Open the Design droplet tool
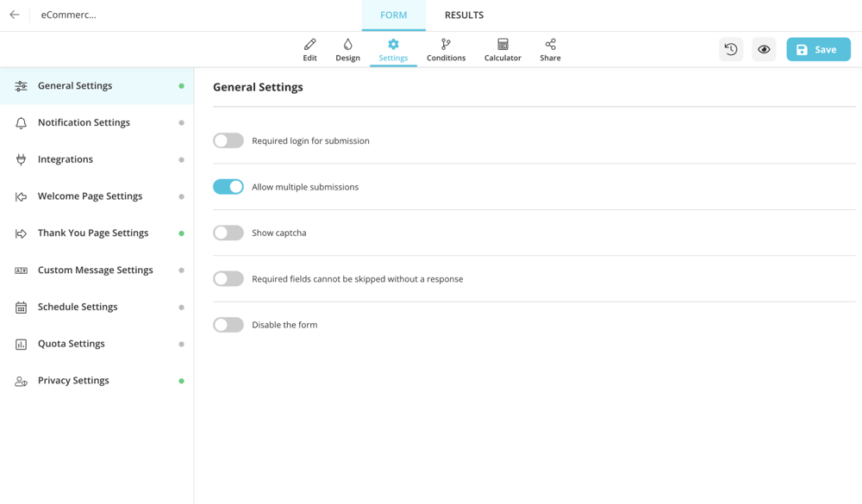This screenshot has width=862, height=504. (347, 49)
